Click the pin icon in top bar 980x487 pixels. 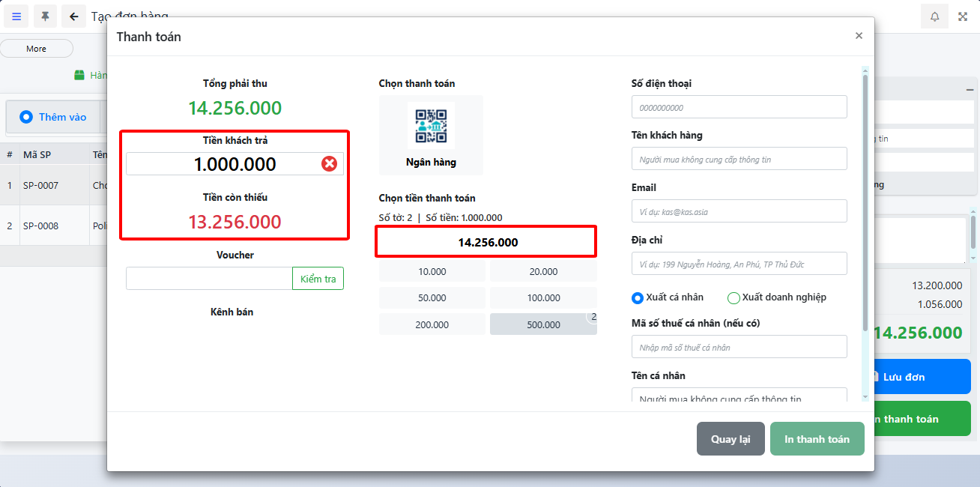pos(45,16)
